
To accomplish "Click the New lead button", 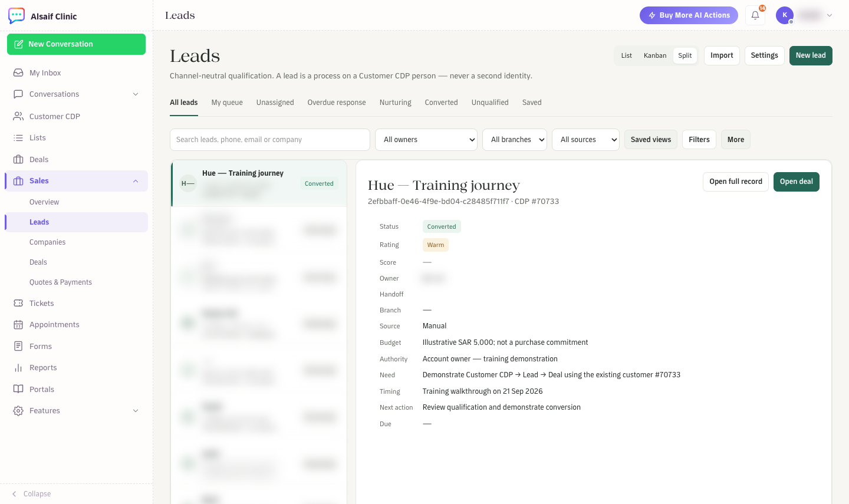I will pyautogui.click(x=811, y=55).
